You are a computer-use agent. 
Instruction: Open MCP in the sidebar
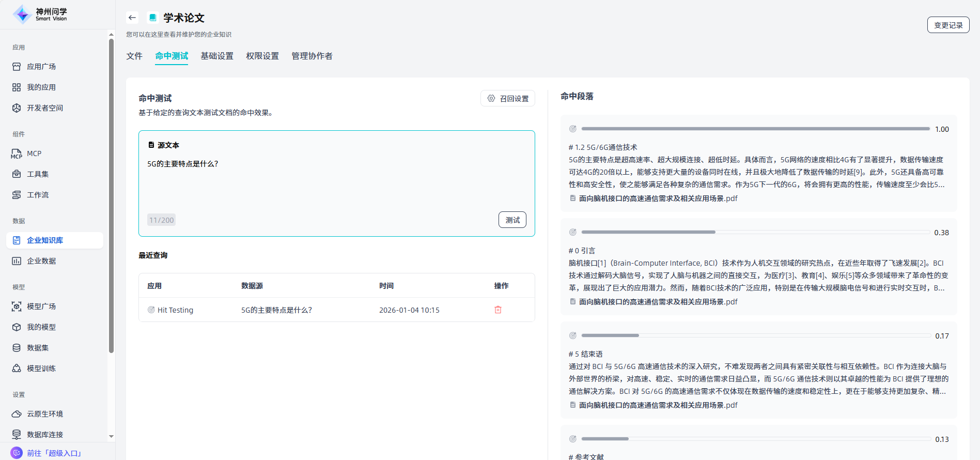[34, 154]
